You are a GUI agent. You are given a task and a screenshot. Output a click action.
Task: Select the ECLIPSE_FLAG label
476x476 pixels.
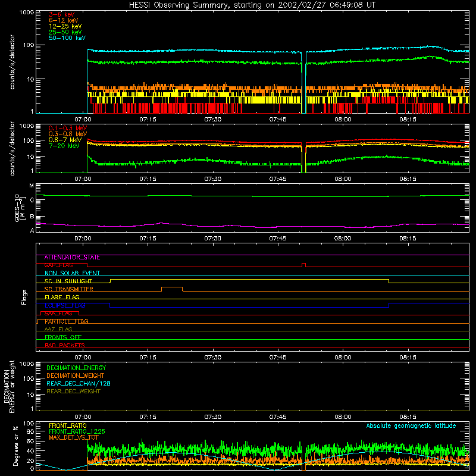[65, 305]
